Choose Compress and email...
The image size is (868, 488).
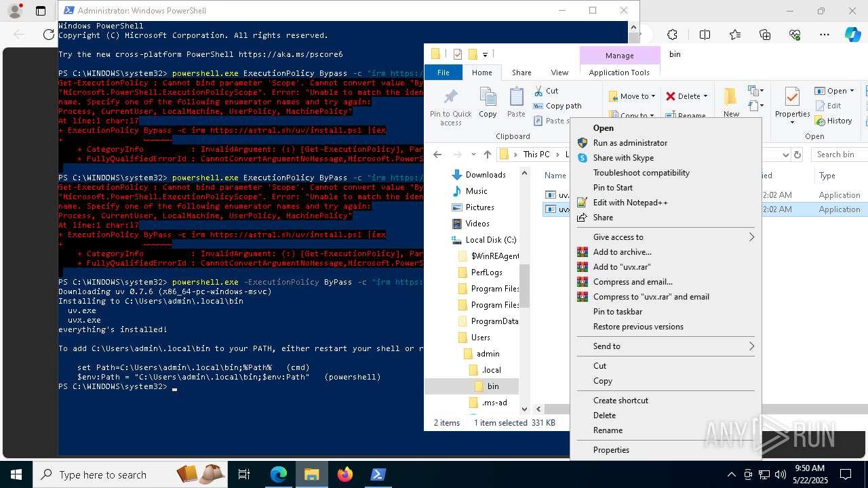point(633,282)
